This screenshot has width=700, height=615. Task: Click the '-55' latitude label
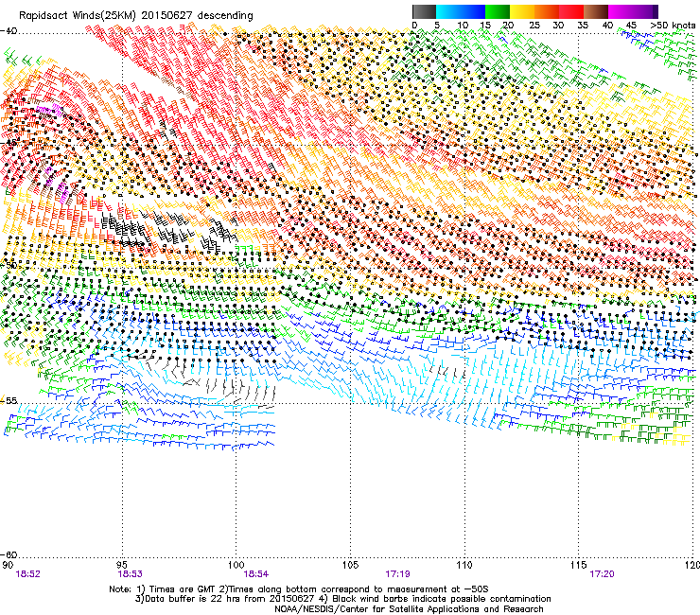[x=9, y=400]
